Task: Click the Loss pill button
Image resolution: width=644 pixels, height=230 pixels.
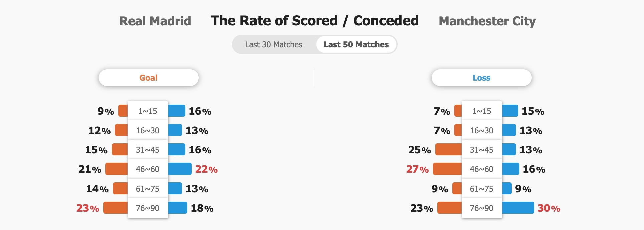Action: pos(481,78)
